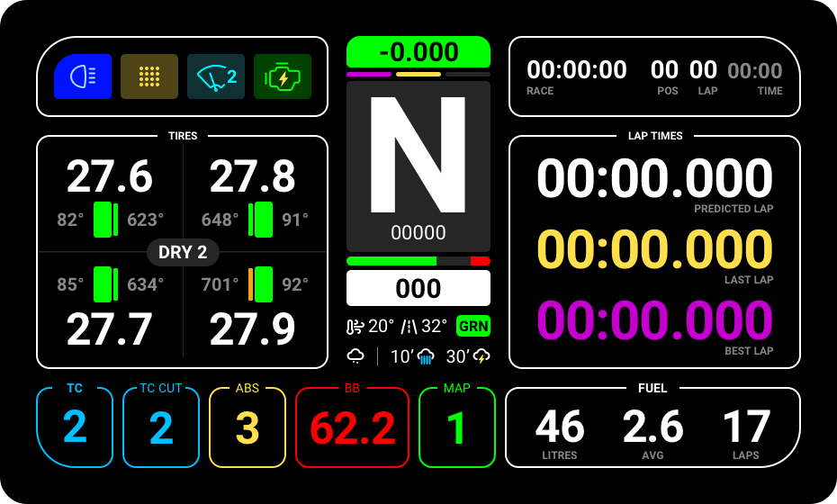Click the green and red RPM bar
This screenshot has width=837, height=504.
(x=418, y=261)
